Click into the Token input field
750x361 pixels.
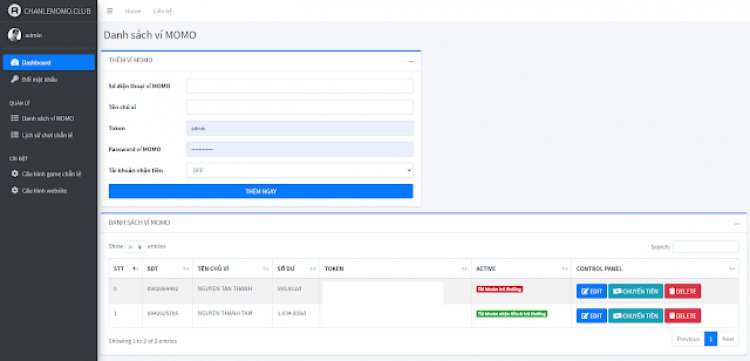click(300, 128)
